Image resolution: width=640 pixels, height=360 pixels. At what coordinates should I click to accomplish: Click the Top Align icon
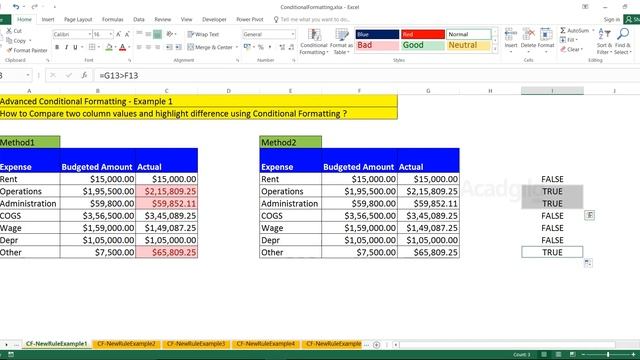coord(139,34)
